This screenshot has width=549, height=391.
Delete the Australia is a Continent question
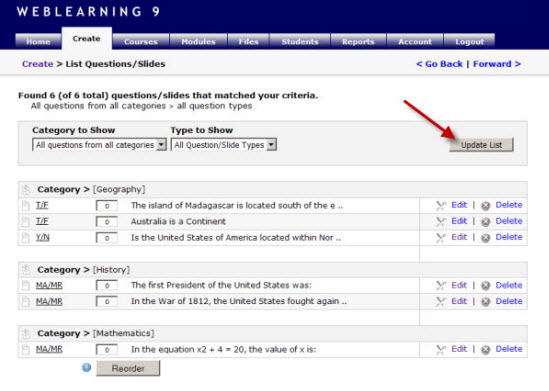(x=509, y=221)
